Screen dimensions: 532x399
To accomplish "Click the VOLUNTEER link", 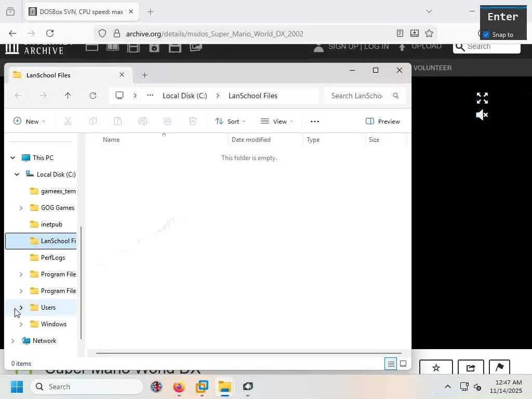I will coord(433,68).
